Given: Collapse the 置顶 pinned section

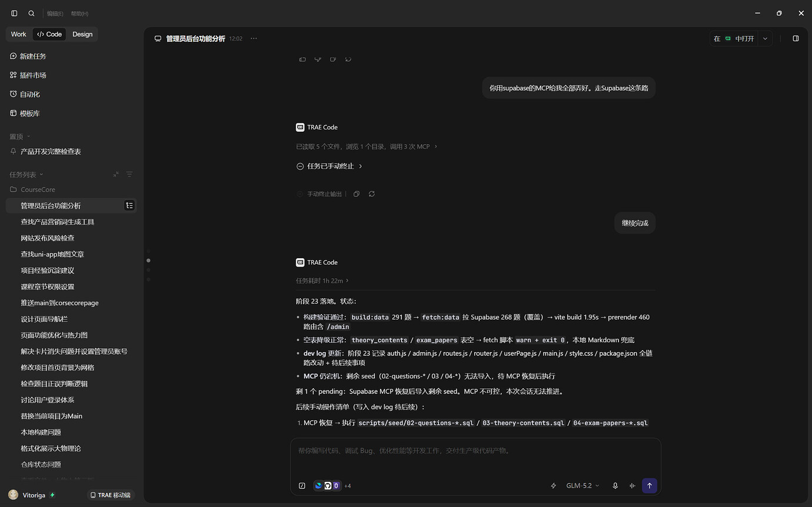Looking at the screenshot, I should click(x=19, y=136).
